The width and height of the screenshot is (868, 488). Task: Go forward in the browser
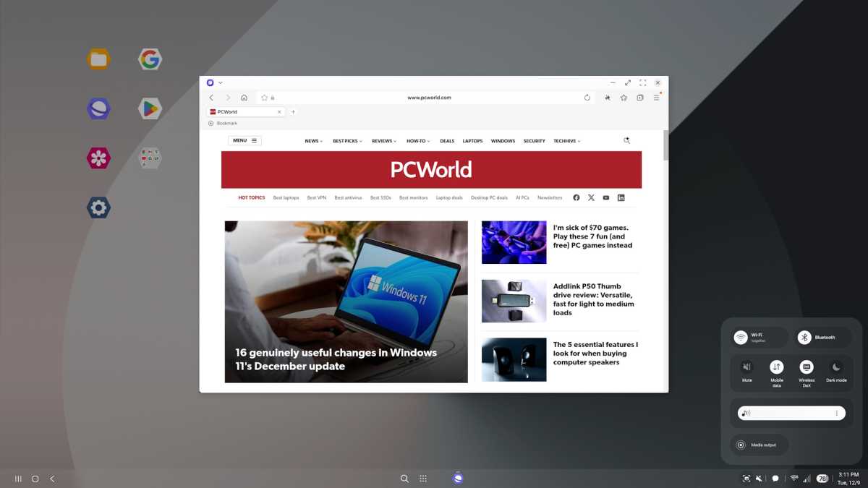tap(228, 98)
